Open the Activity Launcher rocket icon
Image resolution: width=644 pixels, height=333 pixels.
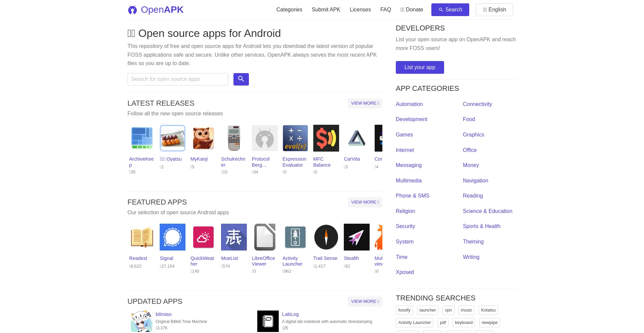pyautogui.click(x=295, y=237)
